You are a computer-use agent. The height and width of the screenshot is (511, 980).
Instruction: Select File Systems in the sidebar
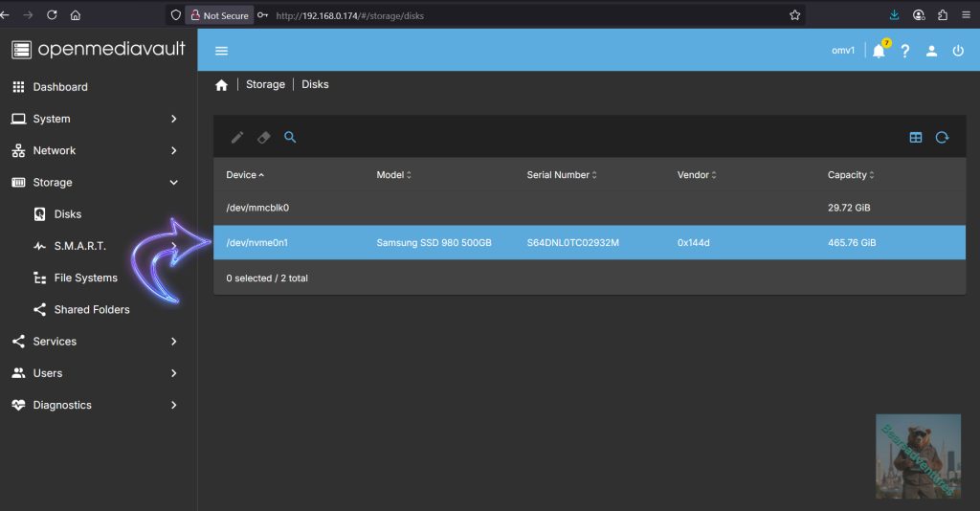point(85,278)
